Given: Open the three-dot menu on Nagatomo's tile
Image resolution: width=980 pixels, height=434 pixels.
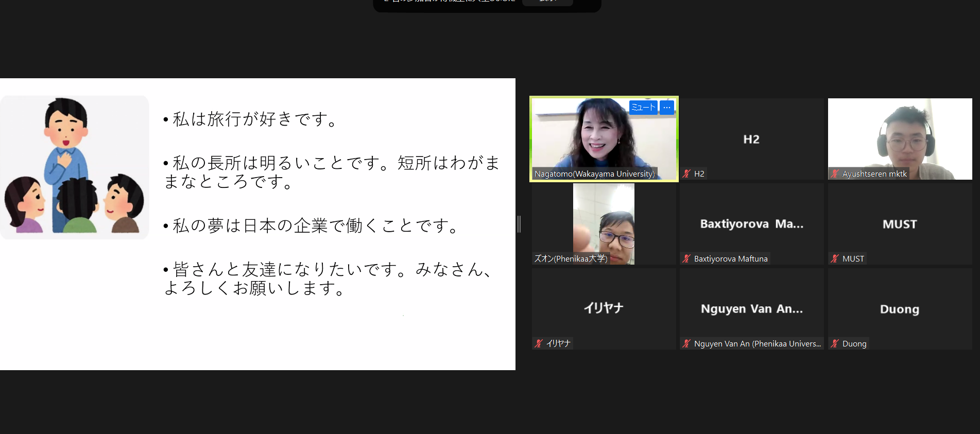Looking at the screenshot, I should click(x=667, y=107).
